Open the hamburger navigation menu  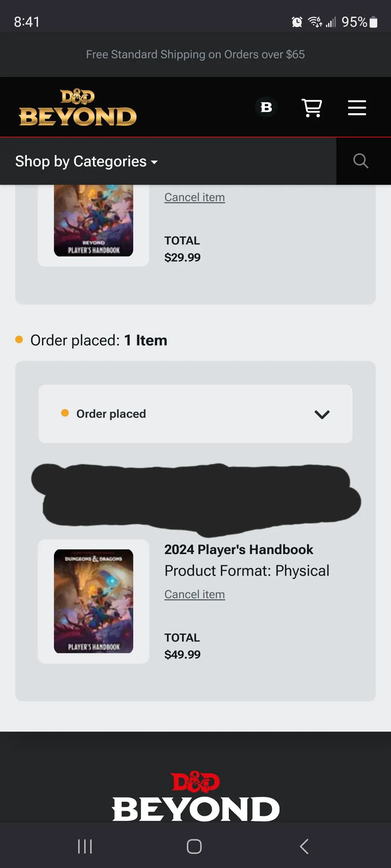(356, 107)
